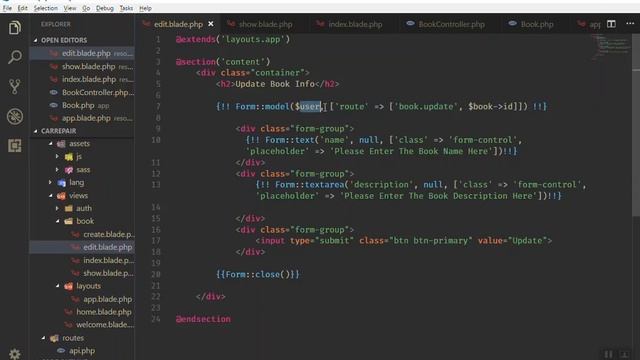
Task: Open the Help menu
Action: 145,8
